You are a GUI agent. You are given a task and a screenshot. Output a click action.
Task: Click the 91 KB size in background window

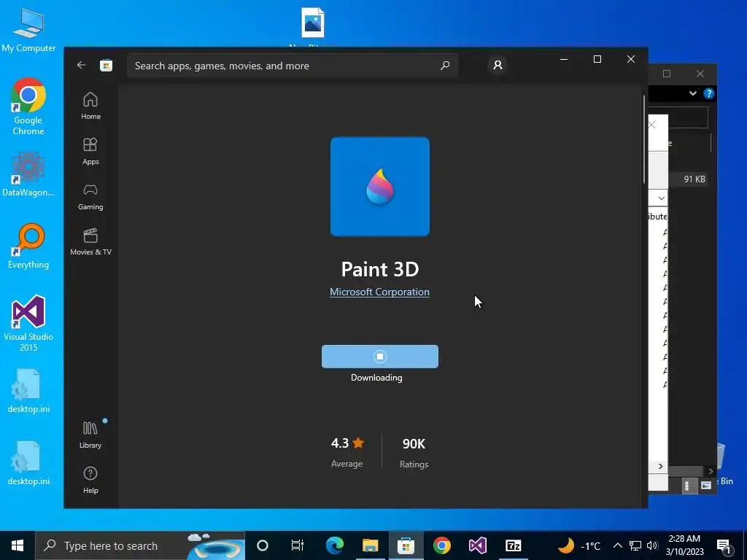pos(694,179)
